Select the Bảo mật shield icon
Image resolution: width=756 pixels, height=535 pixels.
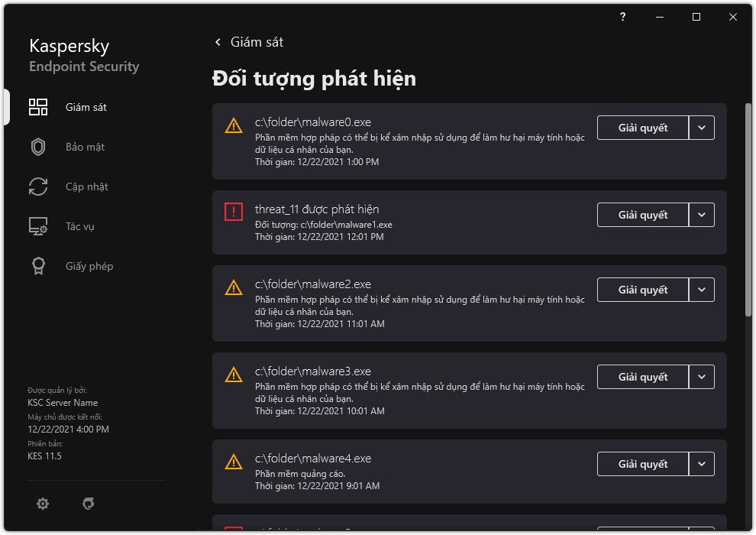tap(38, 147)
